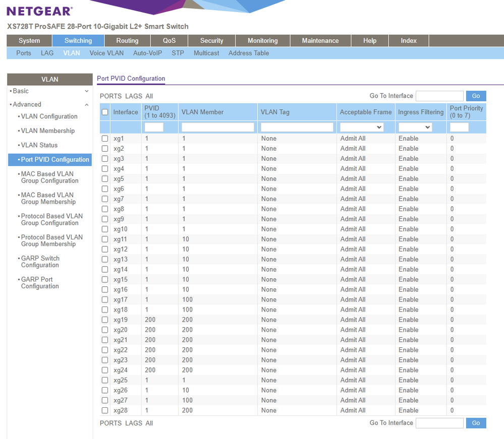This screenshot has width=504, height=439.
Task: Expand the Basic section in sidebar
Action: pos(86,91)
